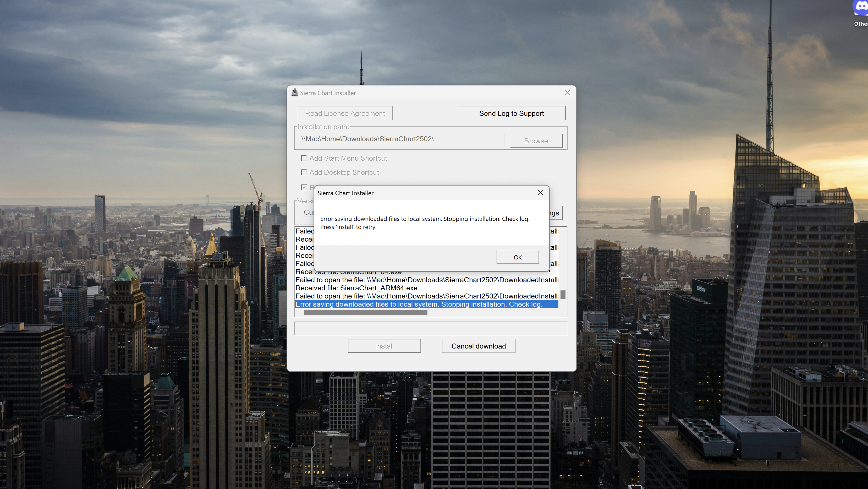Open the Version dropdown showing 'Cu'
This screenshot has width=868, height=489.
coord(308,212)
